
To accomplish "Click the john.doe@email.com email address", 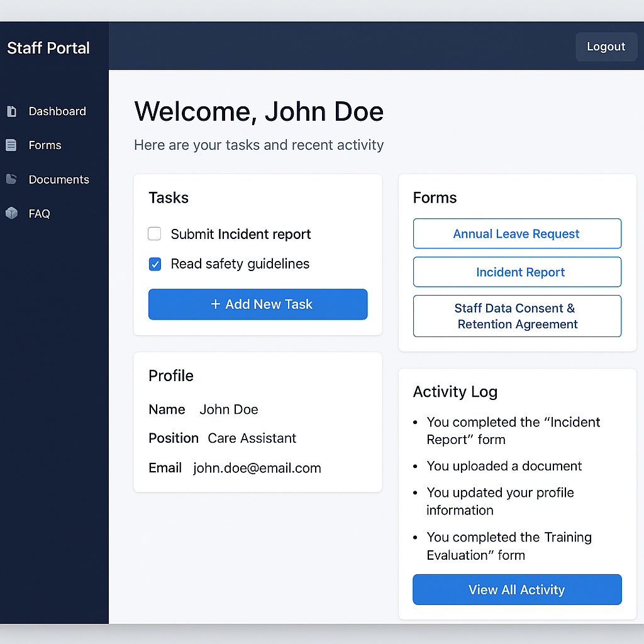I will [257, 468].
